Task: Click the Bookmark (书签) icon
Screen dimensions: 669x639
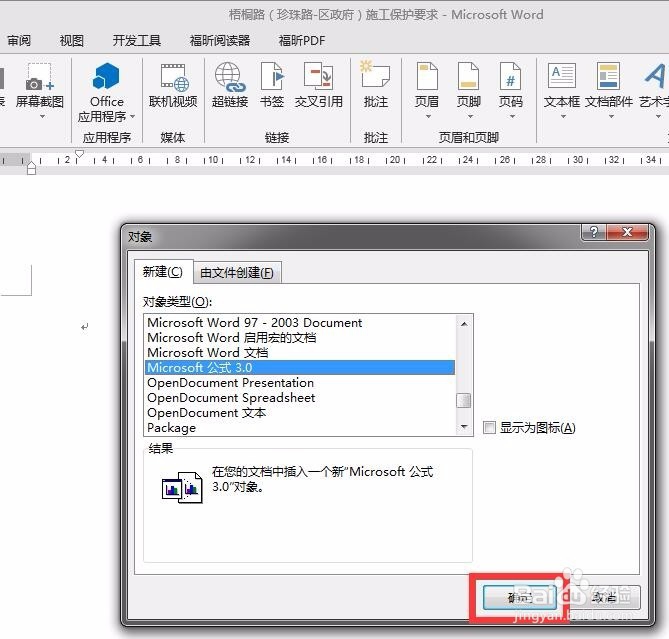Action: [272, 76]
